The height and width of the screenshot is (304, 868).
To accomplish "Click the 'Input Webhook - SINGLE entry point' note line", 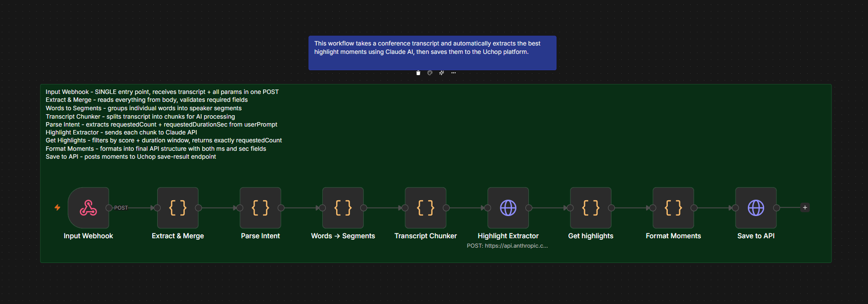I will coord(162,92).
